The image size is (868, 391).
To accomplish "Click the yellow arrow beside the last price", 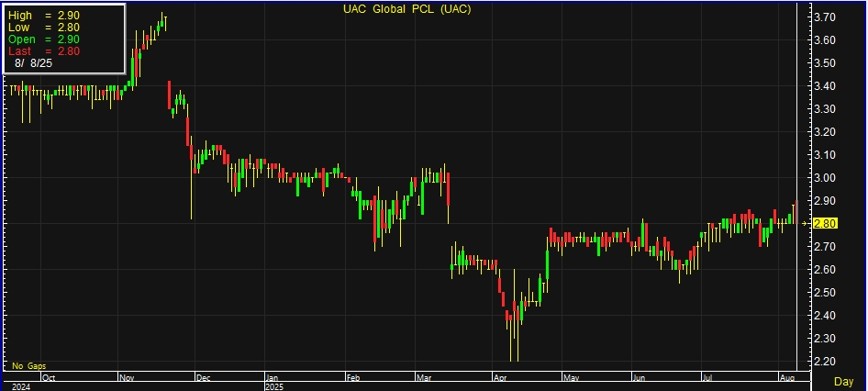I will [805, 224].
